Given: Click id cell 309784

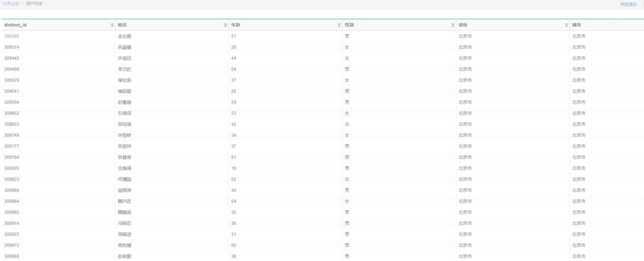Looking at the screenshot, I should click(x=11, y=157).
